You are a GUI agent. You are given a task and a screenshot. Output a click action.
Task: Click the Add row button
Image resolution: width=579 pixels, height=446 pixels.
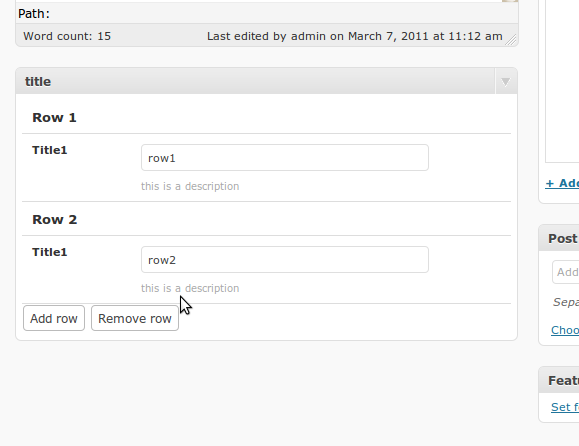pyautogui.click(x=54, y=318)
